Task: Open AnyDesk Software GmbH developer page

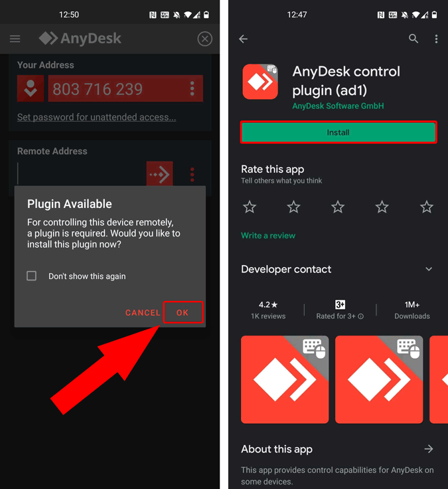Action: (x=338, y=106)
